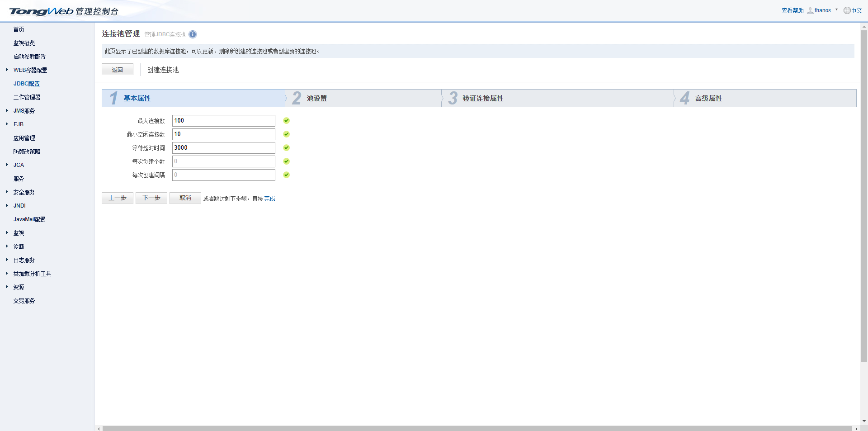The image size is (868, 431).
Task: Click the 完成 link to finish
Action: tap(270, 199)
